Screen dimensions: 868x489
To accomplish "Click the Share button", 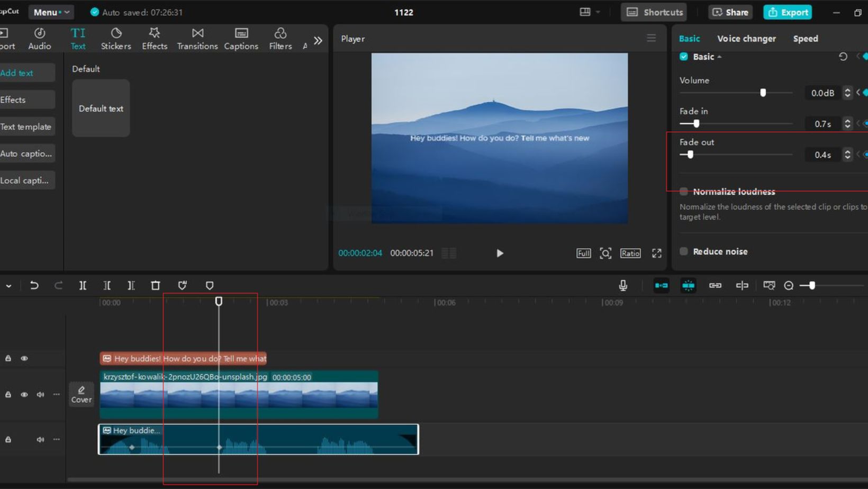I will [x=730, y=12].
